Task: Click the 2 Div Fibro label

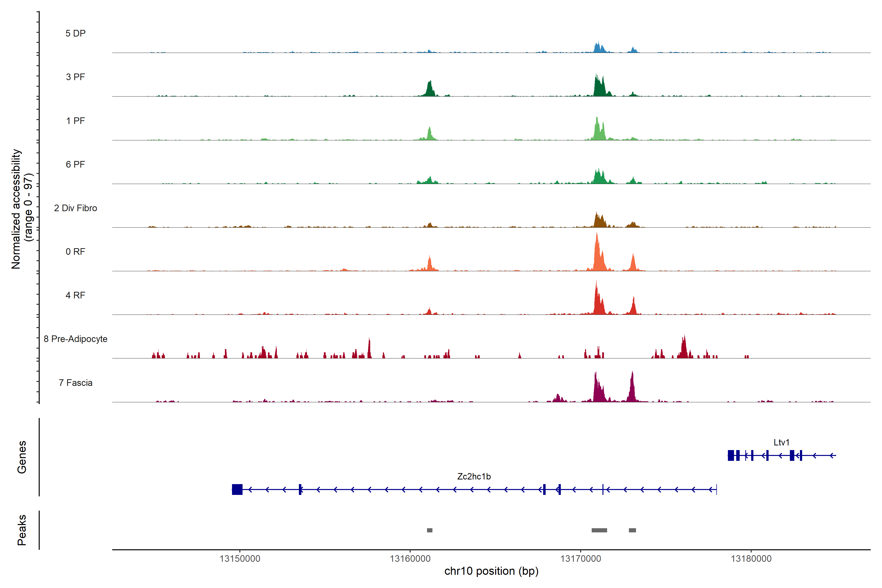Action: pyautogui.click(x=75, y=208)
